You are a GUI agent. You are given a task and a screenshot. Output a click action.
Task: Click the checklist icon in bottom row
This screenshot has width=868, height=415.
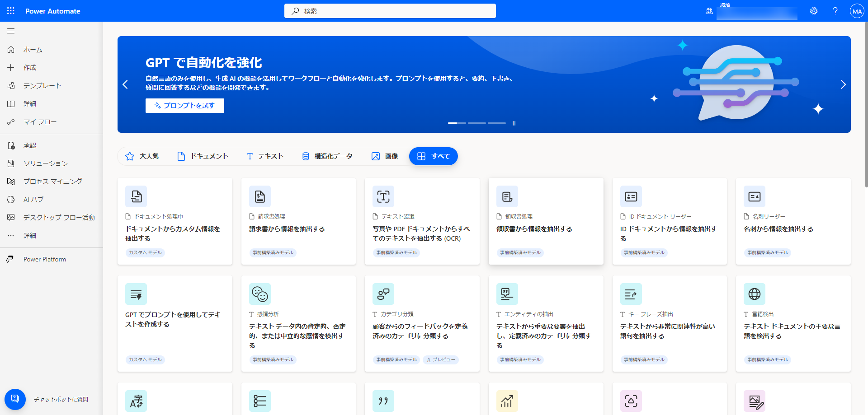[260, 401]
